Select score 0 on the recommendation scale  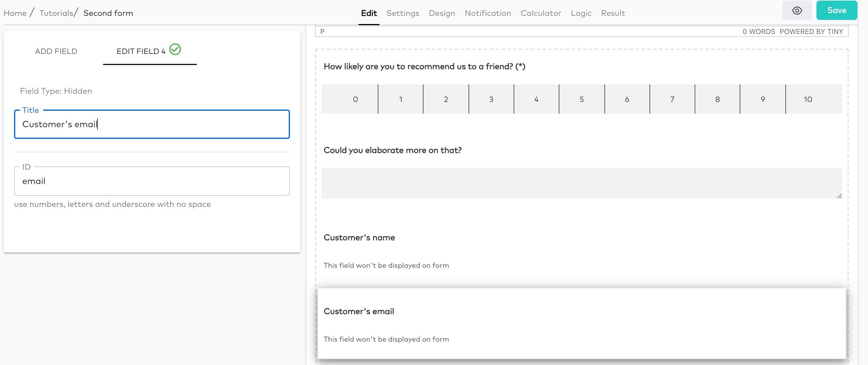click(355, 99)
